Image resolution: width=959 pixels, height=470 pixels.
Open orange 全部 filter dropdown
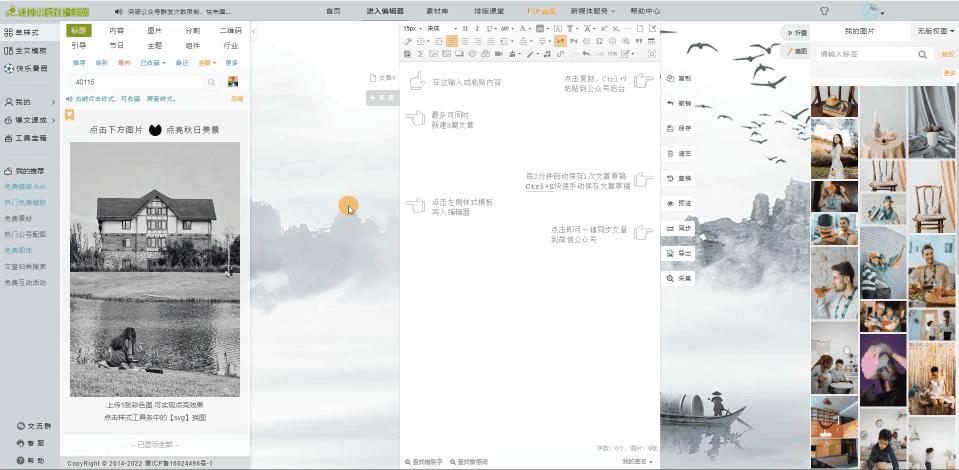(207, 63)
